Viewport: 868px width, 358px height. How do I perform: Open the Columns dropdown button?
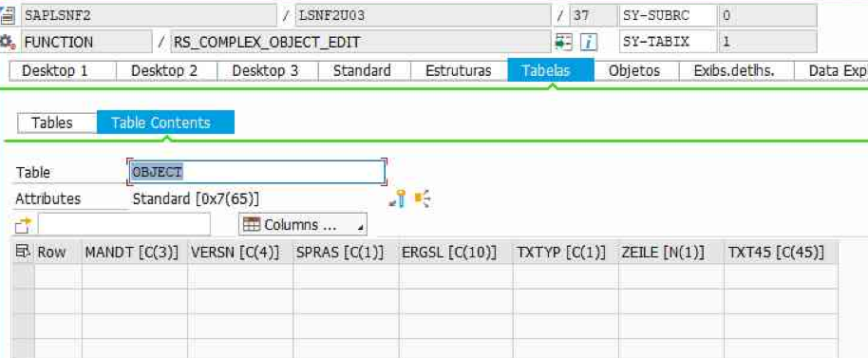303,225
